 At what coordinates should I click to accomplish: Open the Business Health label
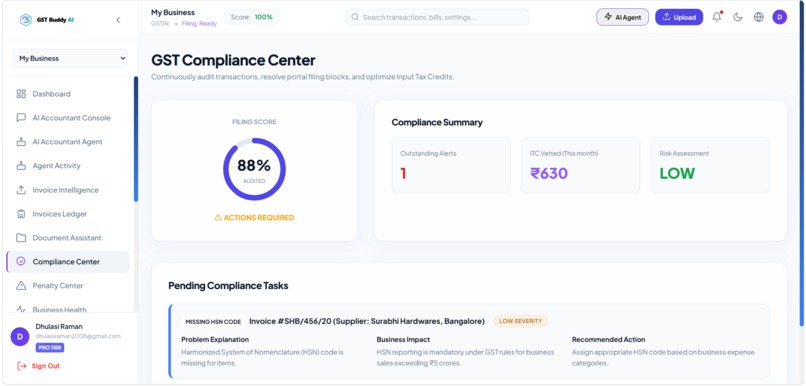59,309
